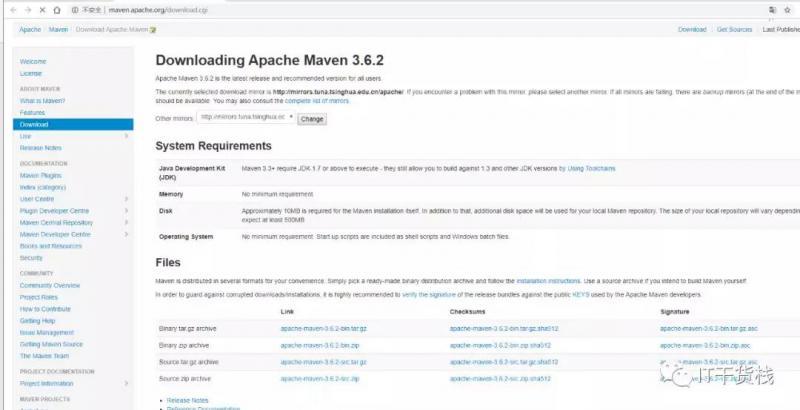Image resolution: width=800 pixels, height=410 pixels.
Task: Download apache-maven-3.6.2-src.tar.gz
Action: (323, 362)
